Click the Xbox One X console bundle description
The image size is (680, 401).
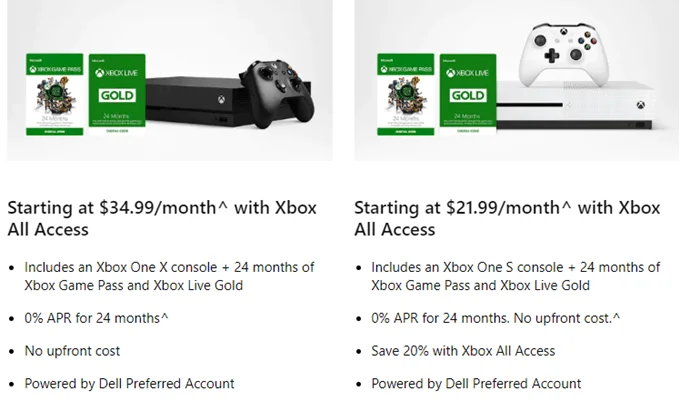[169, 276]
